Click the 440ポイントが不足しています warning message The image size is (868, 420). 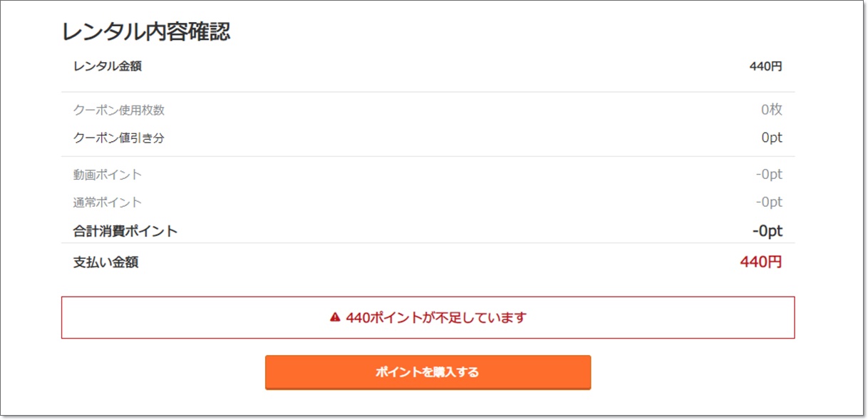pos(435,317)
